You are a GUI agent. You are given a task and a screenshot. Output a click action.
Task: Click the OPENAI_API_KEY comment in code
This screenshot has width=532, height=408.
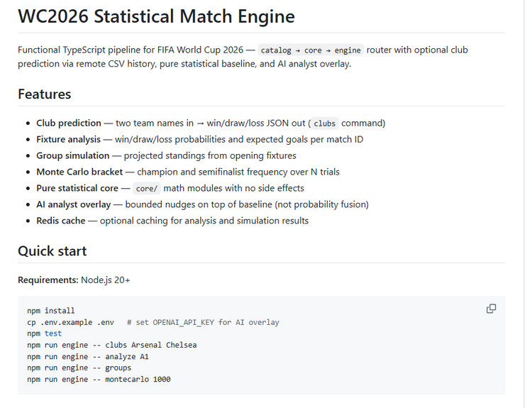coord(204,322)
